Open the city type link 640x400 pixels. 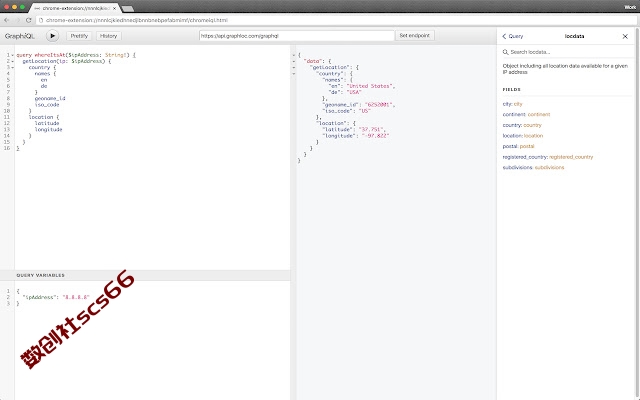point(518,104)
